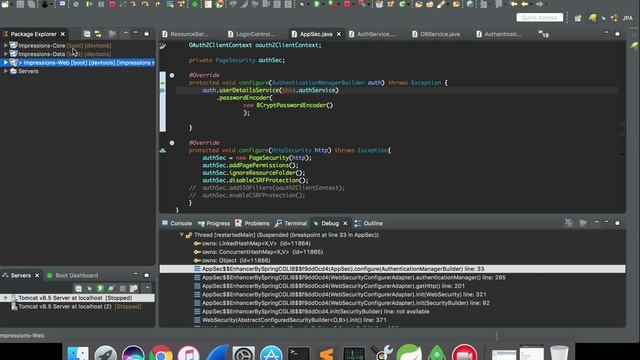Click the Save All toolbar icon

[31, 4]
